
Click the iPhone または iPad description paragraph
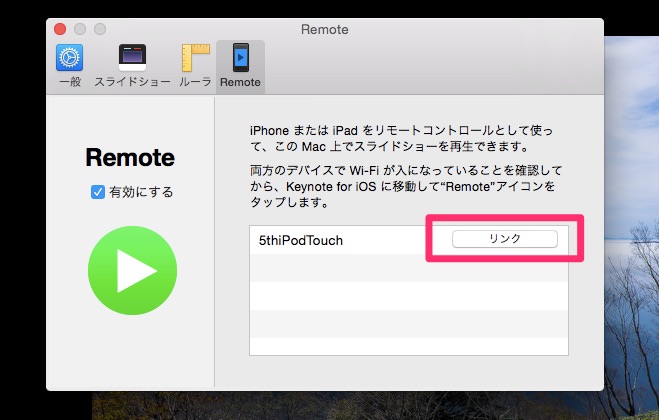coord(401,138)
